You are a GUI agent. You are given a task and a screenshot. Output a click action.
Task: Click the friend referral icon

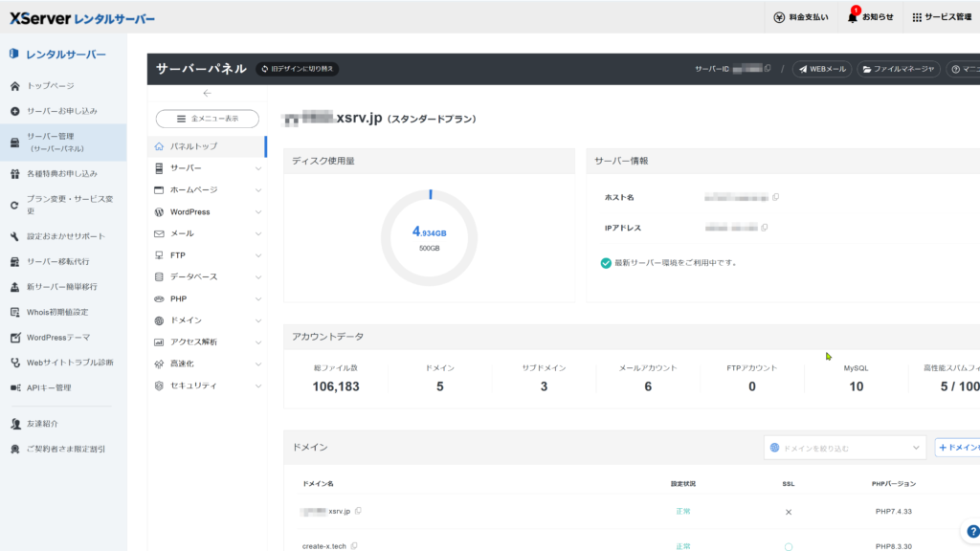(x=15, y=424)
